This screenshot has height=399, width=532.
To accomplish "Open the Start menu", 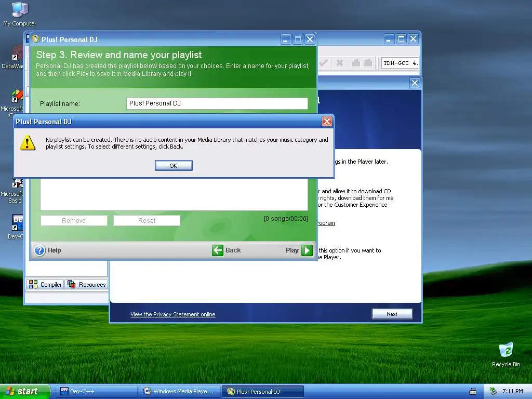I will [25, 391].
